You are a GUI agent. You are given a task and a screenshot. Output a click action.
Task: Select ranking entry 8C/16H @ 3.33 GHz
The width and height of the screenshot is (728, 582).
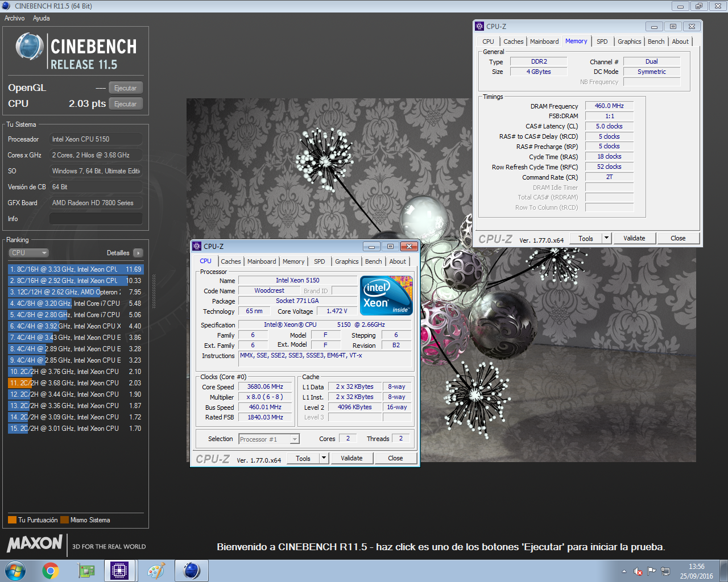[x=75, y=269]
